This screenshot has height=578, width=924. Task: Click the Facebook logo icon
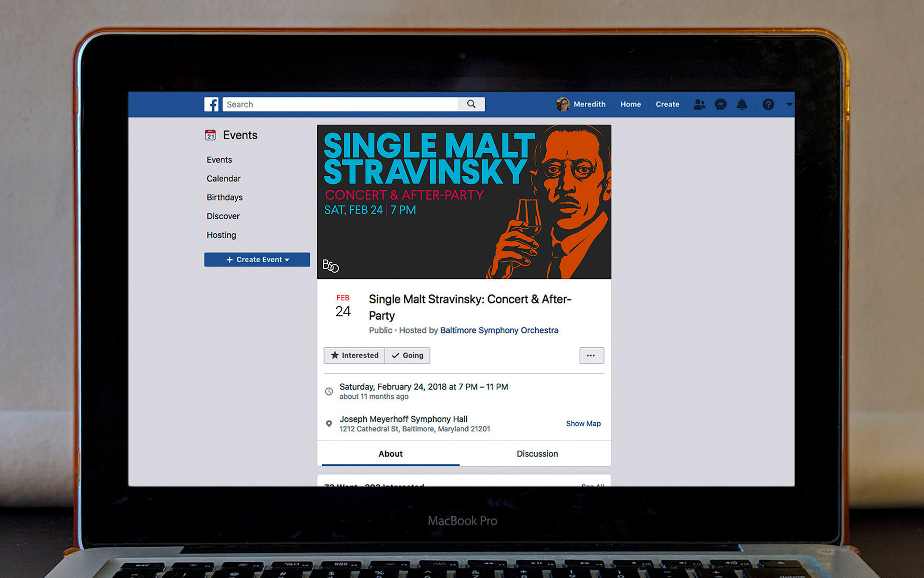click(211, 104)
